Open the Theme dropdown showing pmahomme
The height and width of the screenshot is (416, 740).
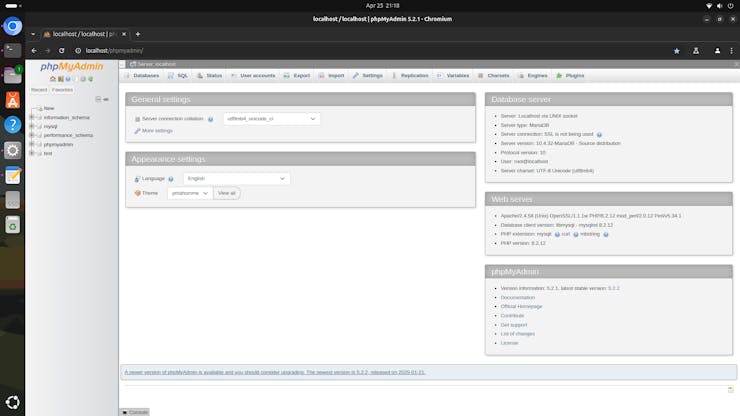coord(190,193)
